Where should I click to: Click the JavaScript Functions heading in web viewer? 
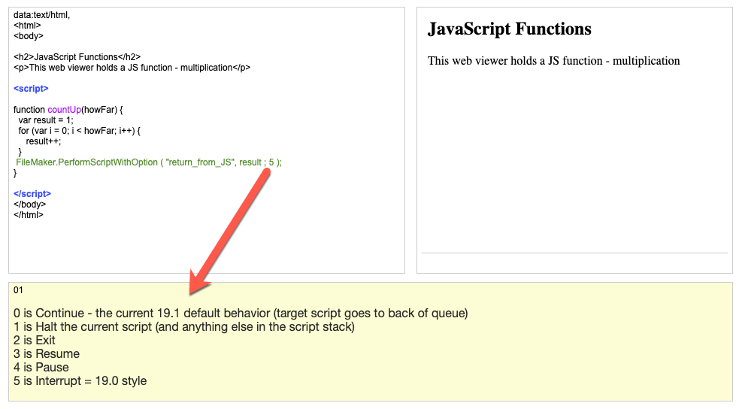click(x=509, y=29)
